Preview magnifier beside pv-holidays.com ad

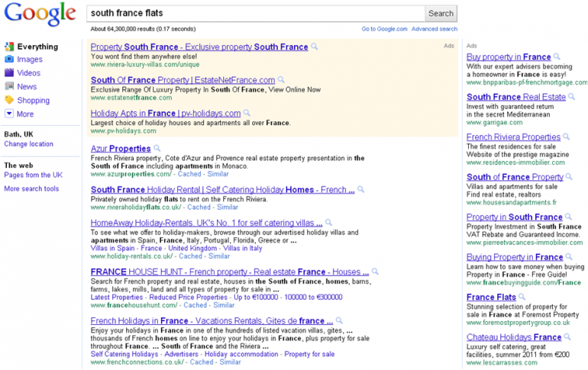pyautogui.click(x=247, y=112)
